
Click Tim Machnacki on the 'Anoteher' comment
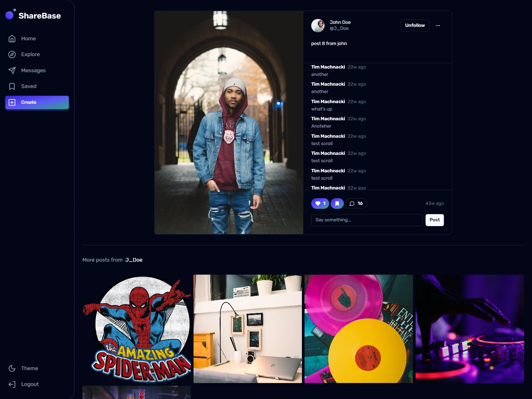(x=328, y=119)
